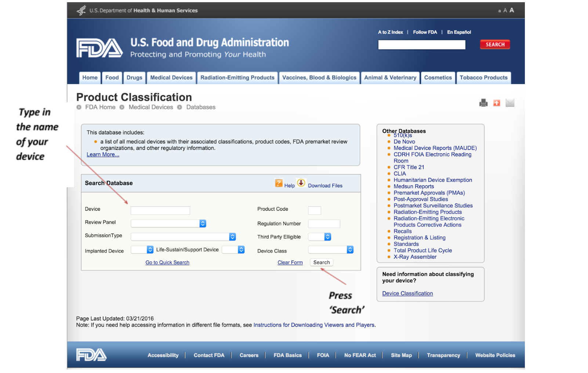Open the X-Ray Assembler link
The image size is (588, 373).
[x=415, y=257]
